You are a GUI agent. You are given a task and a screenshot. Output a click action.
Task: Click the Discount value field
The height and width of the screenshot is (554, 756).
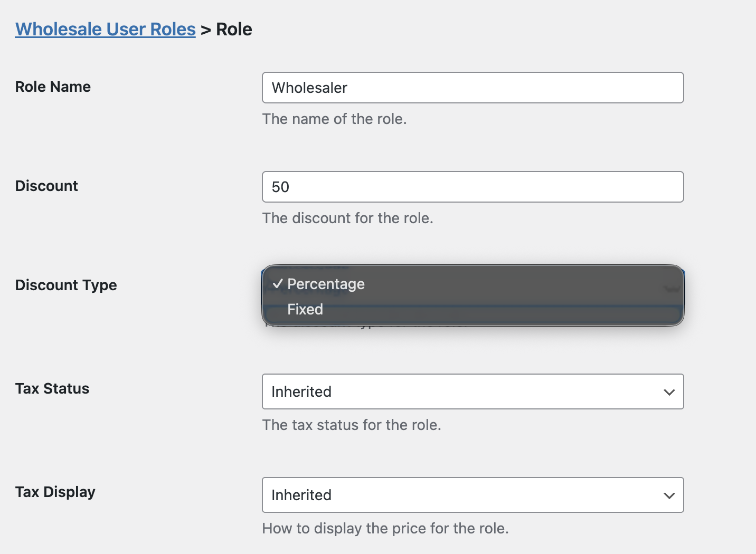coord(472,187)
